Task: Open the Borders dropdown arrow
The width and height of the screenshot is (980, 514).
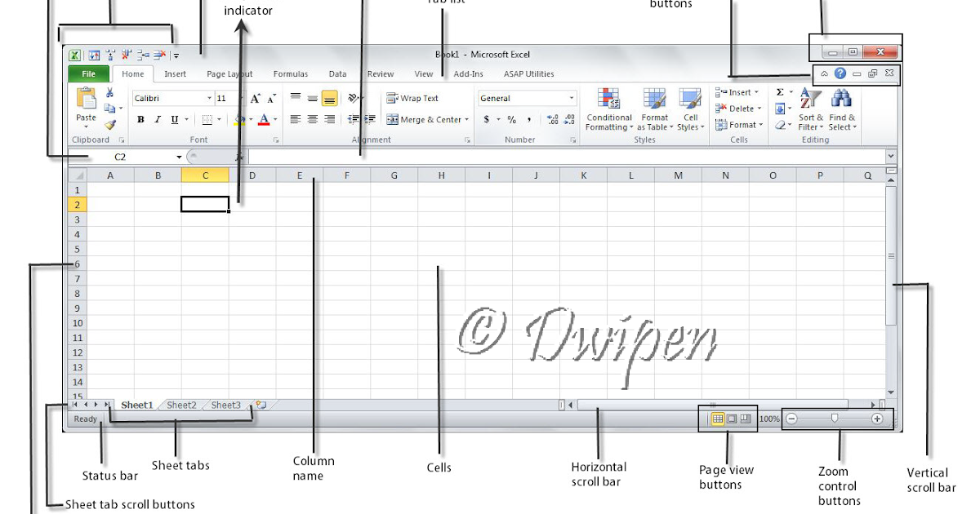Action: [220, 119]
